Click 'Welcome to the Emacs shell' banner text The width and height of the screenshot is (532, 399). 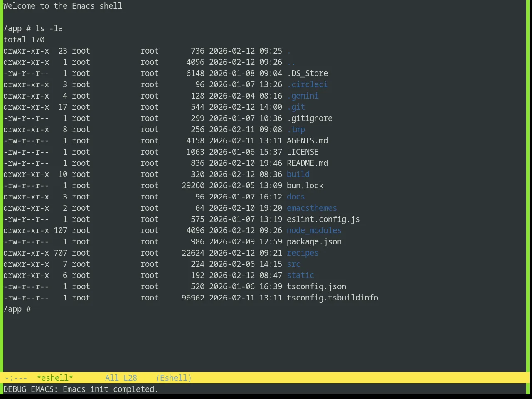63,6
